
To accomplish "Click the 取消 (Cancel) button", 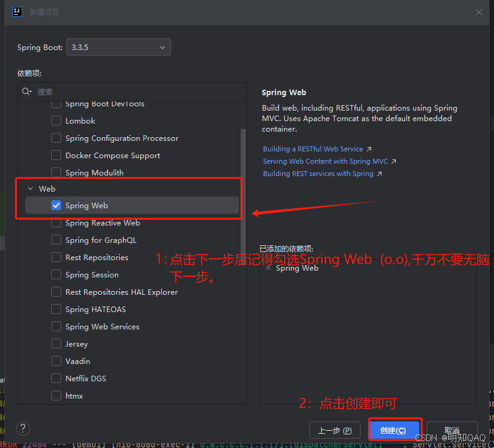I will (x=452, y=430).
